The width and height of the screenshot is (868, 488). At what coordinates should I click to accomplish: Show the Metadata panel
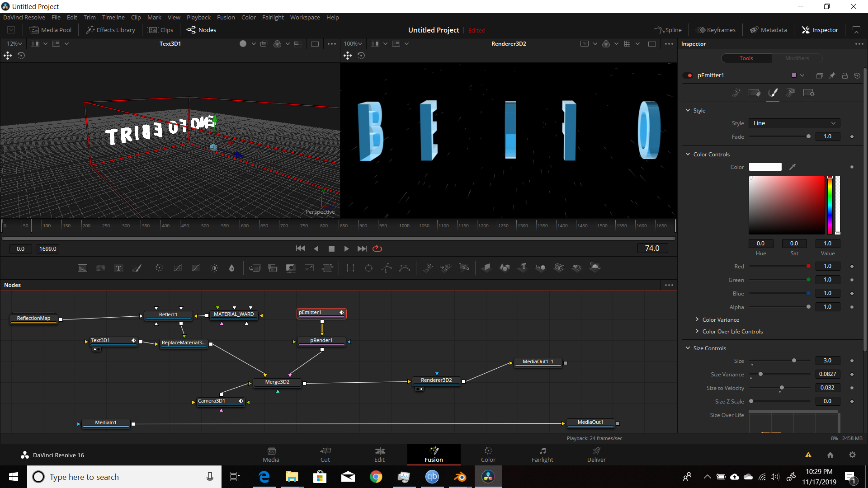(769, 30)
